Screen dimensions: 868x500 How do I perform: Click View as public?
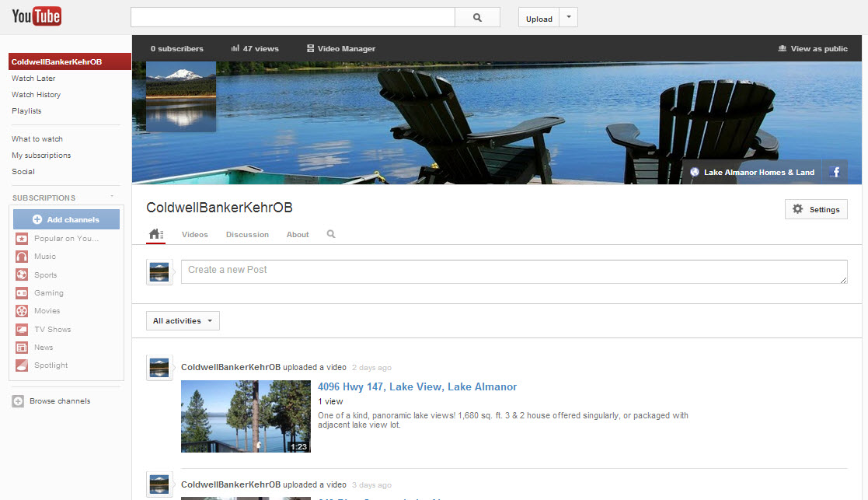pos(813,49)
